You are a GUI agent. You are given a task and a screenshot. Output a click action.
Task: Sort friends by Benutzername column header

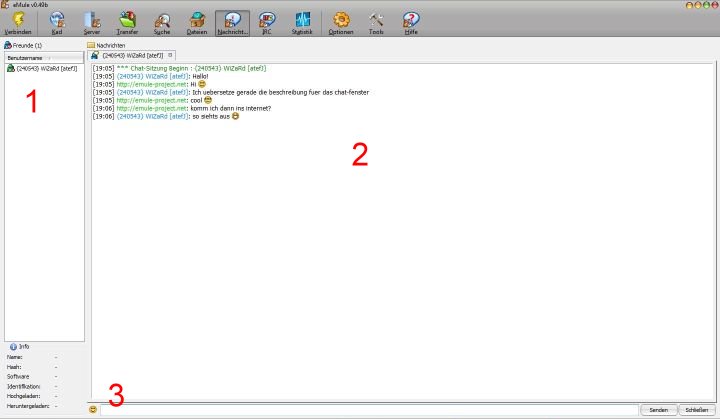42,58
